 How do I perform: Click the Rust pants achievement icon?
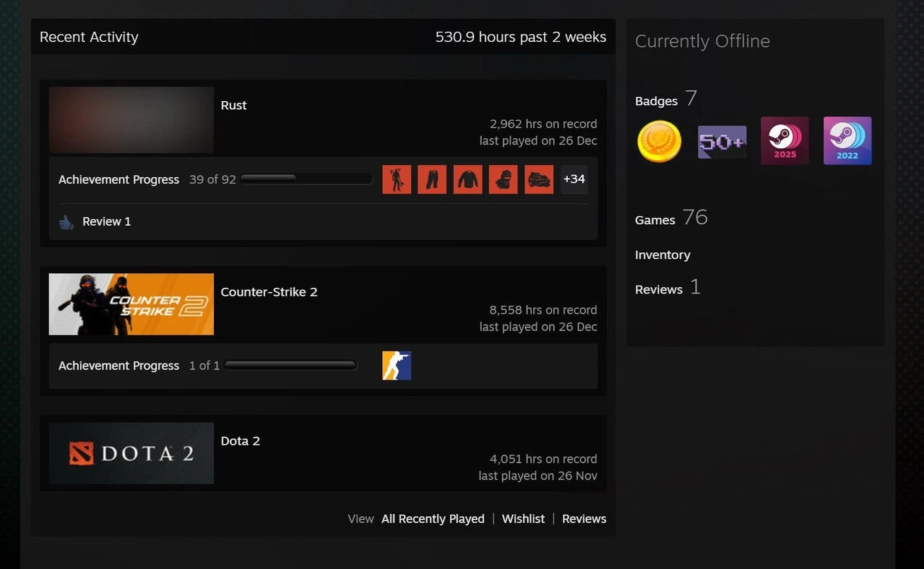[432, 179]
